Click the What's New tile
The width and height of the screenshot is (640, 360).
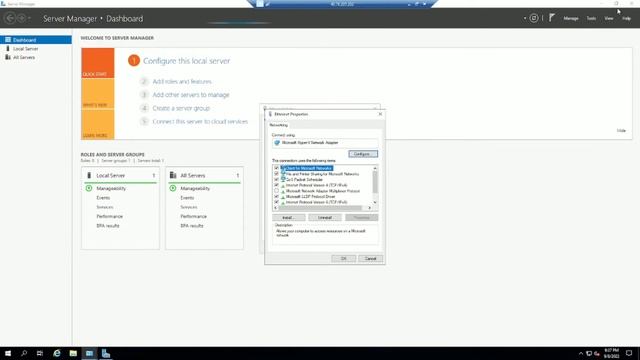click(98, 94)
